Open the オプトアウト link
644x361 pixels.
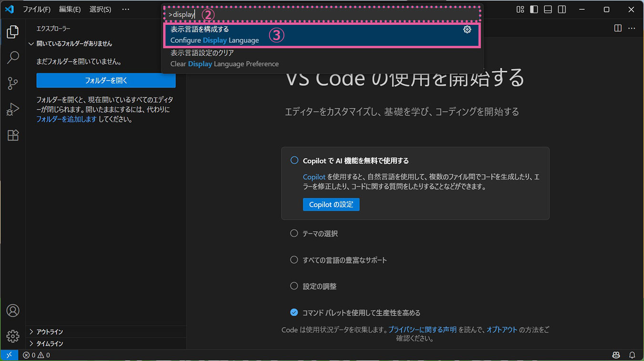[502, 329]
